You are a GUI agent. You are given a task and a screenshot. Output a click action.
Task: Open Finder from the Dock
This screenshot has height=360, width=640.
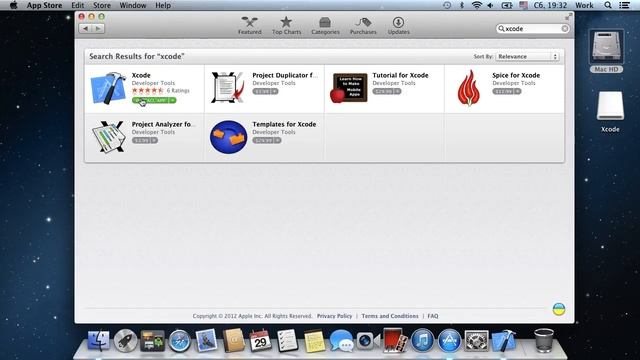tap(98, 340)
